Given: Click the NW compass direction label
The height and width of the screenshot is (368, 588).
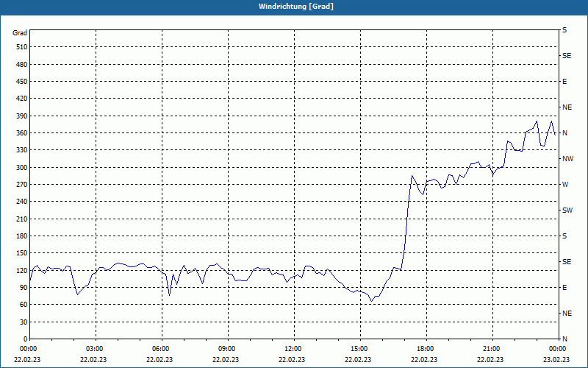Looking at the screenshot, I should 567,159.
